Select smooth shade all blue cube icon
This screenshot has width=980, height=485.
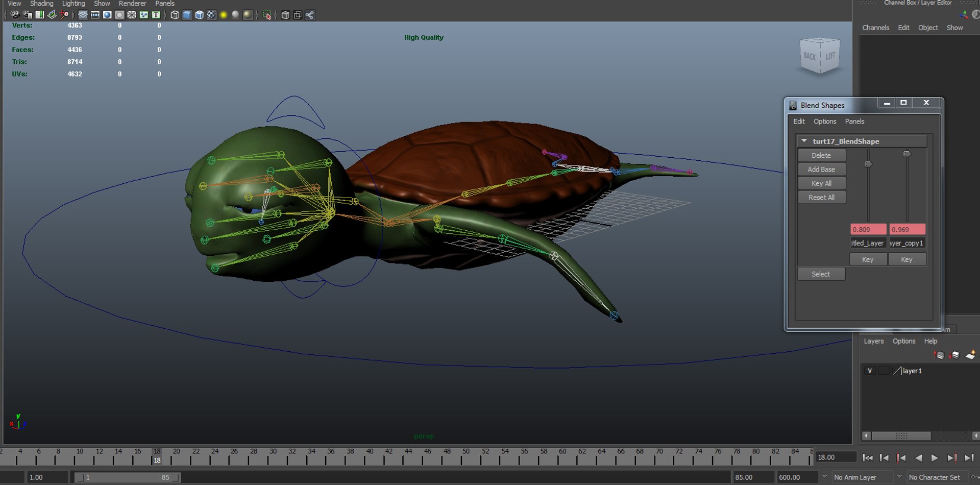(x=187, y=15)
